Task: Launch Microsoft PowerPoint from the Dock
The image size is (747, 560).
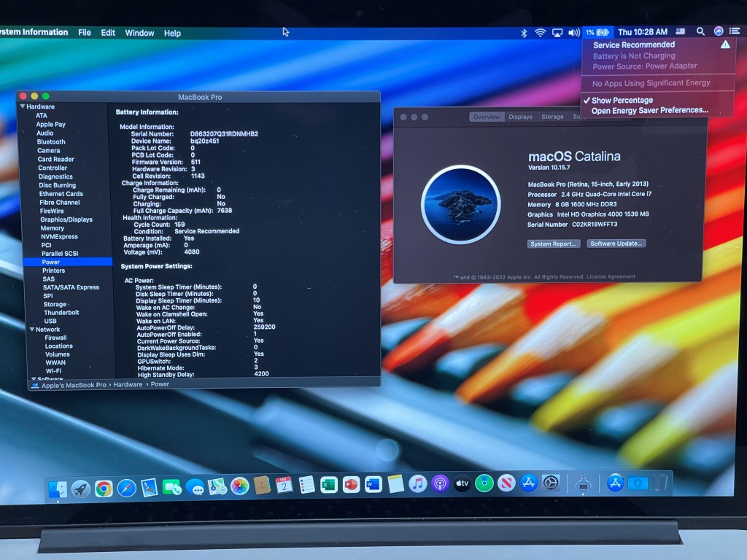Action: [351, 484]
